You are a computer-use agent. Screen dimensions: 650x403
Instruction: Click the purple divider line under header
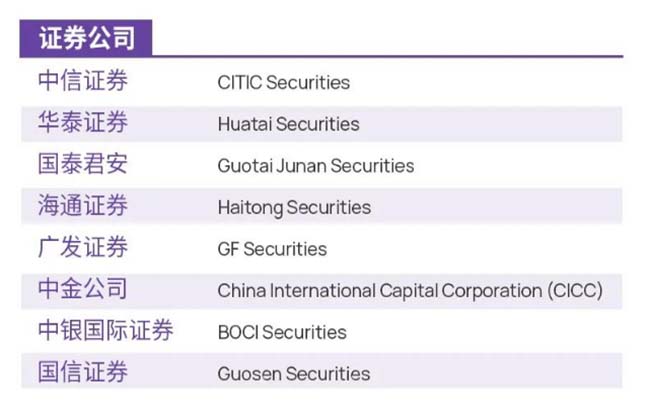[400, 56]
